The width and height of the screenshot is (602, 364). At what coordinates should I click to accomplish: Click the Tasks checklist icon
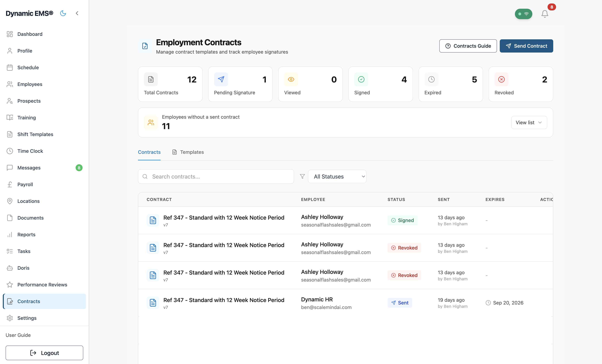coord(10,251)
